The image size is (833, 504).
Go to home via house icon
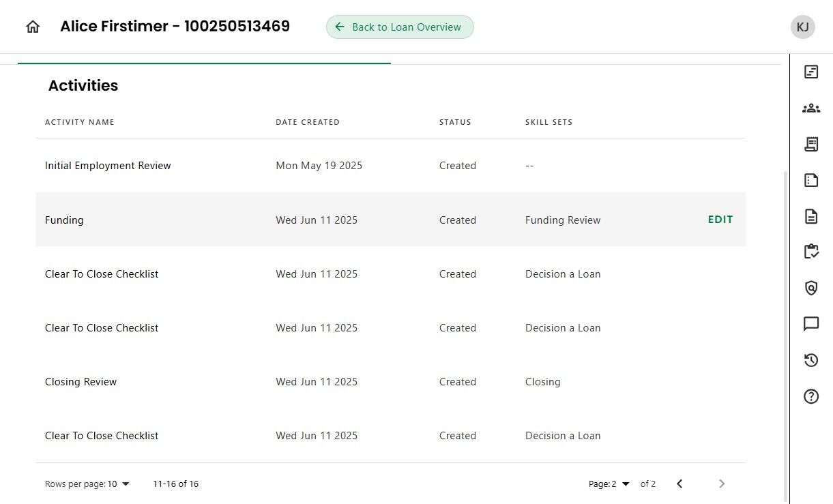(x=33, y=27)
